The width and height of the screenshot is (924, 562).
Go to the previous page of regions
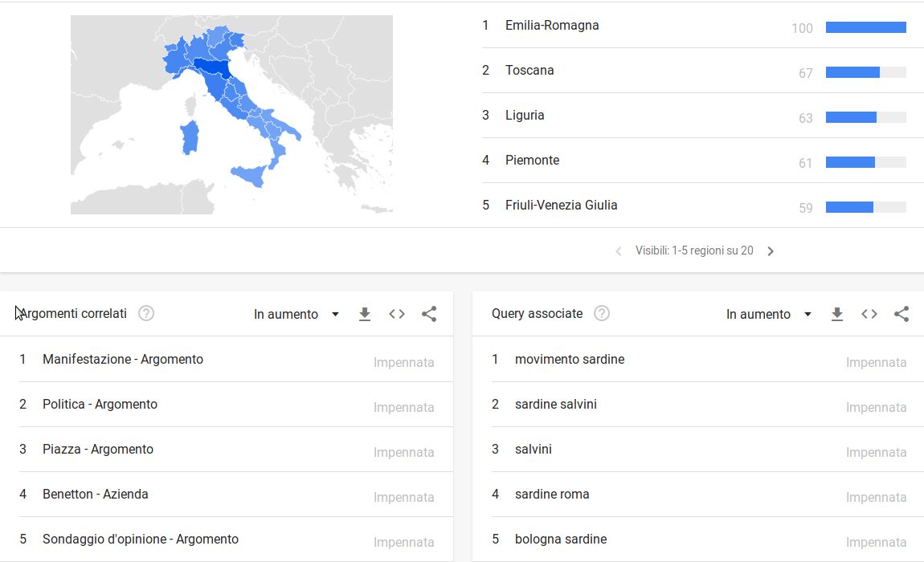click(619, 251)
